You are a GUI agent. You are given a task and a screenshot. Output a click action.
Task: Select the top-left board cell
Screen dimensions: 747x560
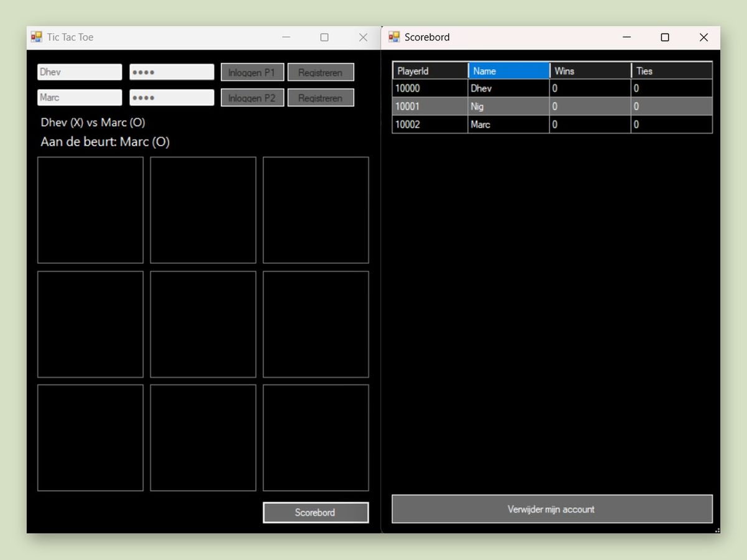pos(90,210)
